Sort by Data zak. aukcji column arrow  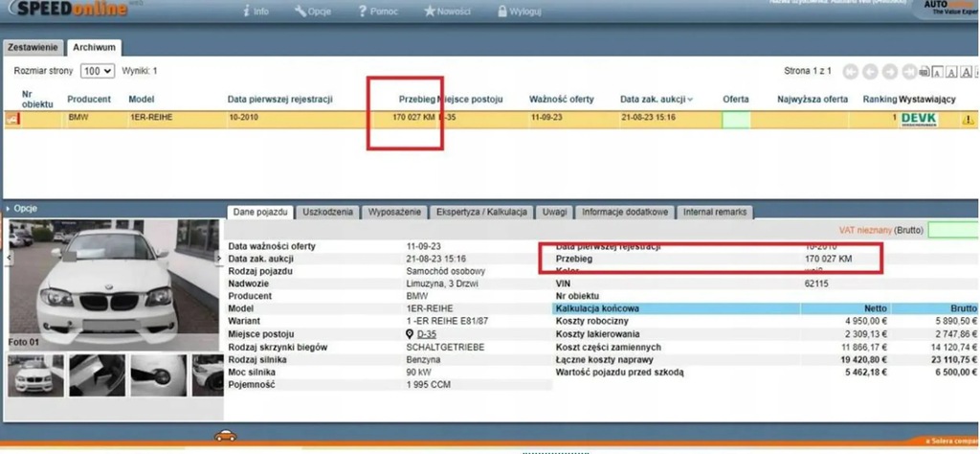(690, 100)
